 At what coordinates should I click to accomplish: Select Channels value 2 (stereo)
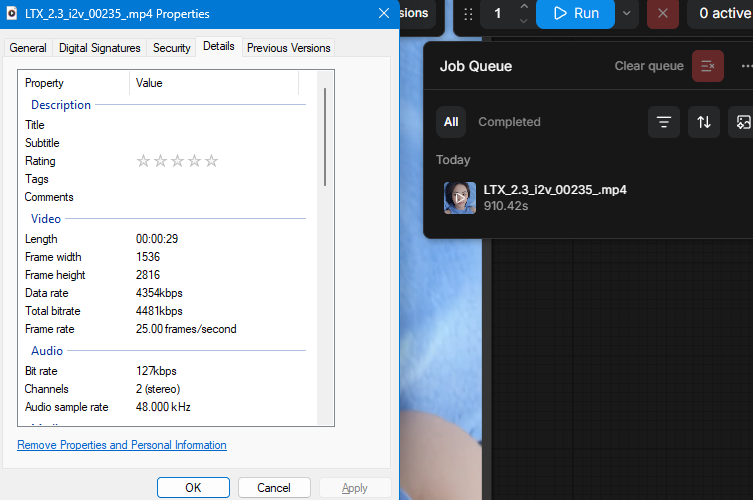coord(158,389)
